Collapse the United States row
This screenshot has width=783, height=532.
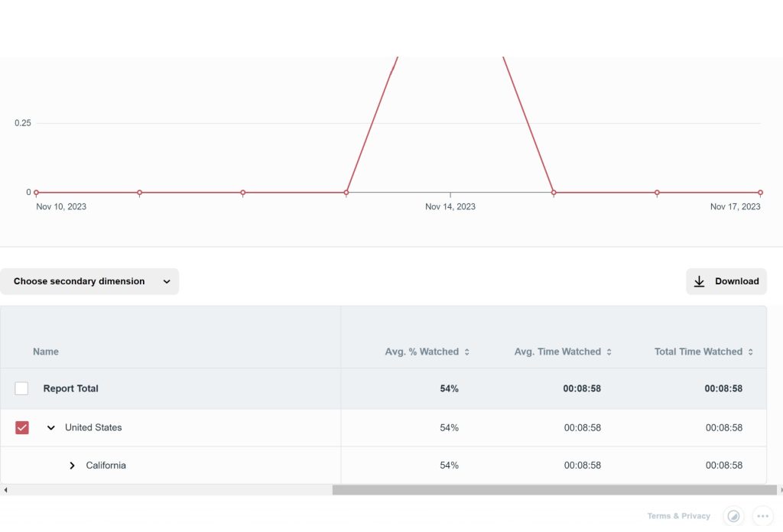51,428
